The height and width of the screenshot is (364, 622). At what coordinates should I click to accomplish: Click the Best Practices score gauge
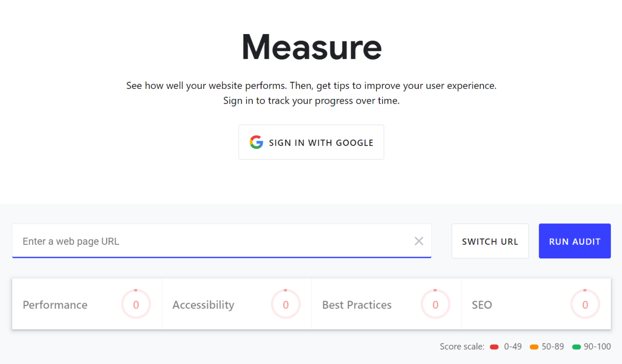pos(435,304)
